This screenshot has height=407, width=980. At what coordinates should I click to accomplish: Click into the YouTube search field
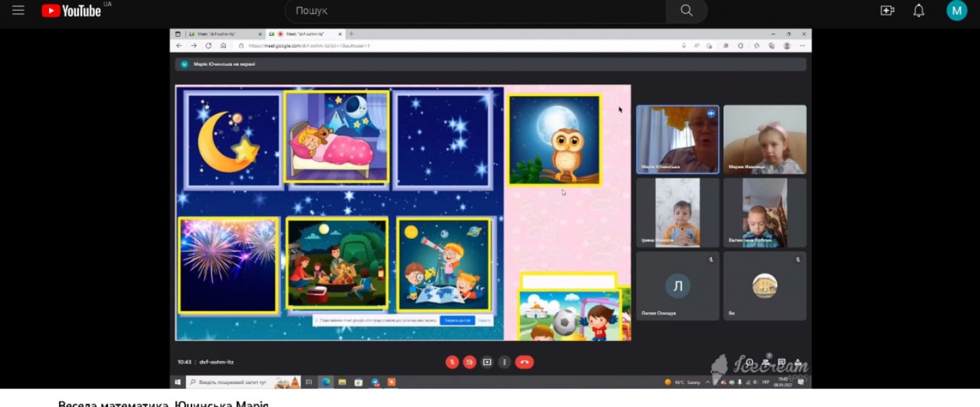[x=475, y=11]
